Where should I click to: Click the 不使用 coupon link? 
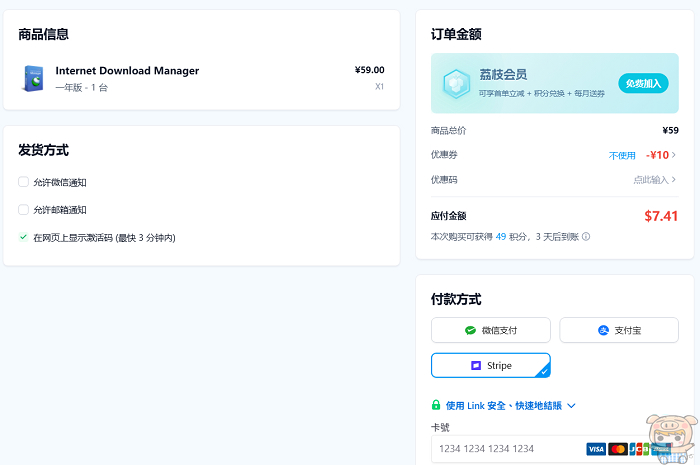(622, 155)
